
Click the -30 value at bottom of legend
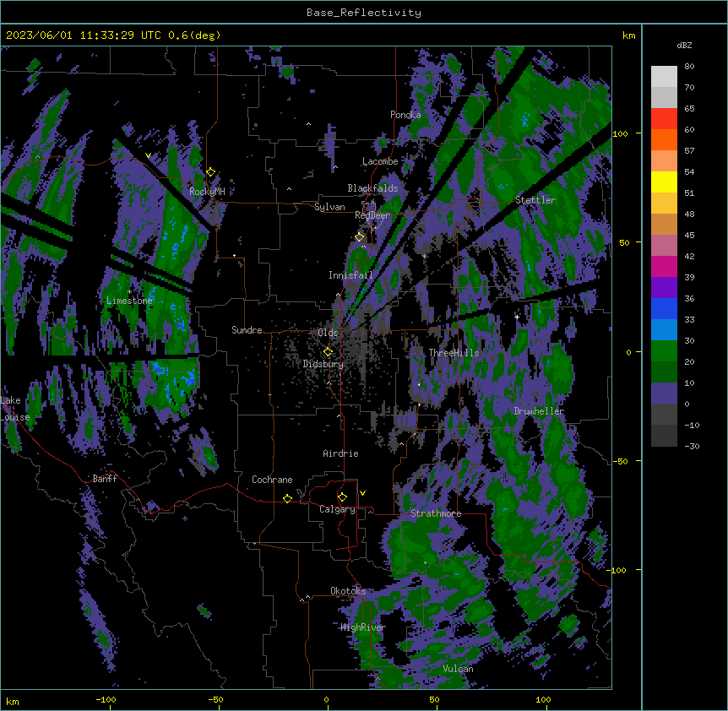click(692, 446)
